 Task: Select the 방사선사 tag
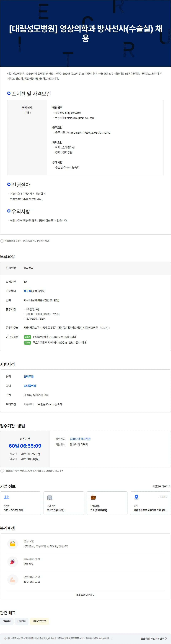[22, 621]
